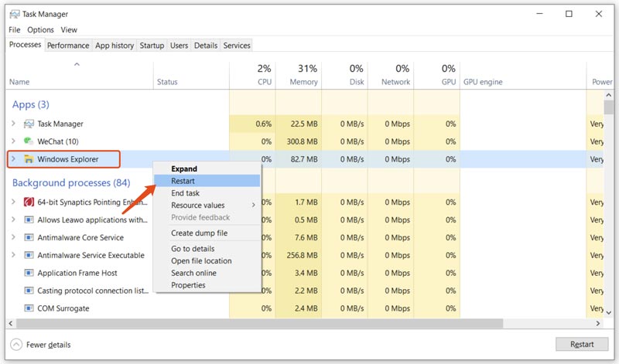
Task: Click the horizontal scrollbar thumb
Action: point(259,323)
